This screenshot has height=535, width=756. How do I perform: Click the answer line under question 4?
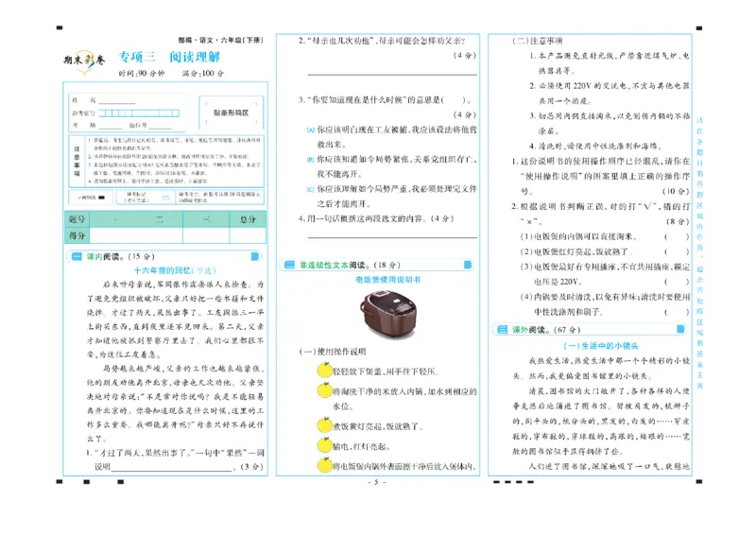(392, 237)
